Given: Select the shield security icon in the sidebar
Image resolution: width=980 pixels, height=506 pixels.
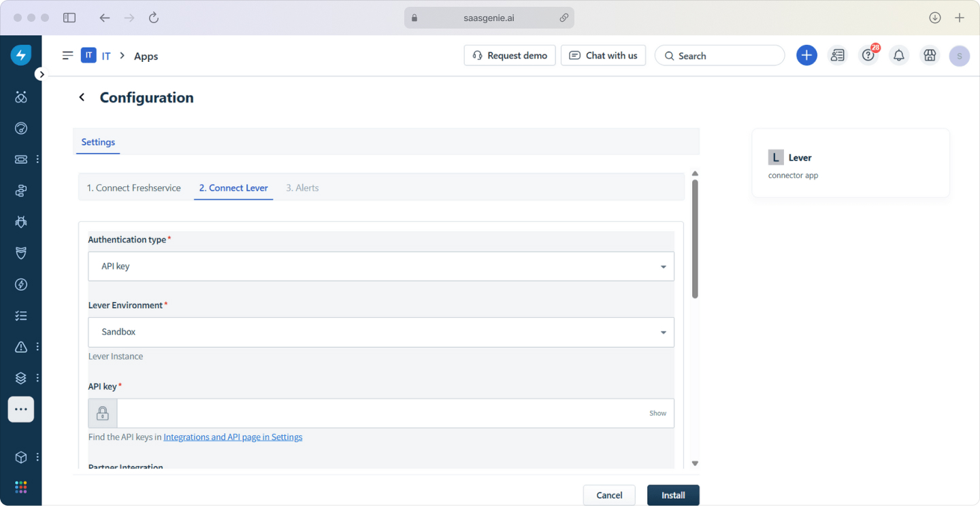Looking at the screenshot, I should 20,253.
